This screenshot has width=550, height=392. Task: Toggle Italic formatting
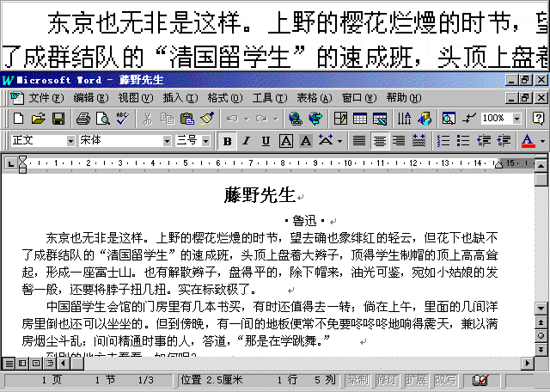(247, 140)
